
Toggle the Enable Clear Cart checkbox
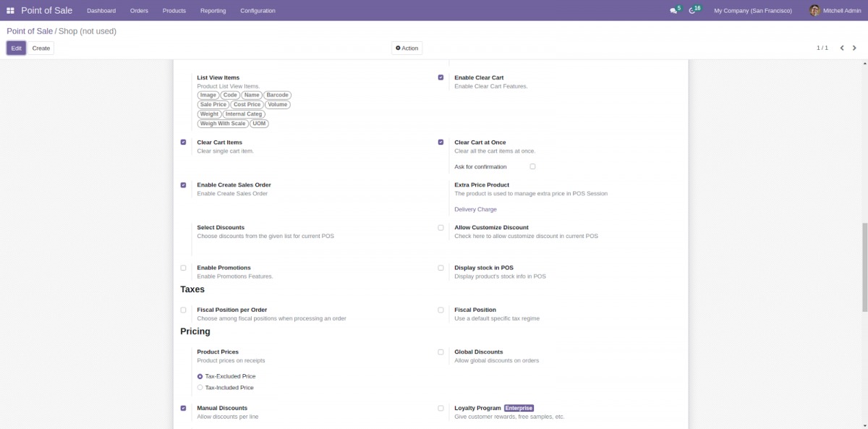tap(441, 77)
